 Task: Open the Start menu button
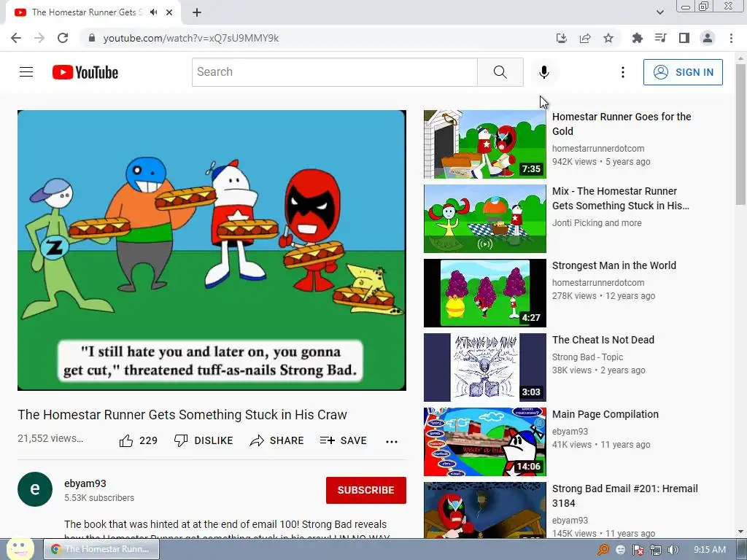(x=20, y=548)
